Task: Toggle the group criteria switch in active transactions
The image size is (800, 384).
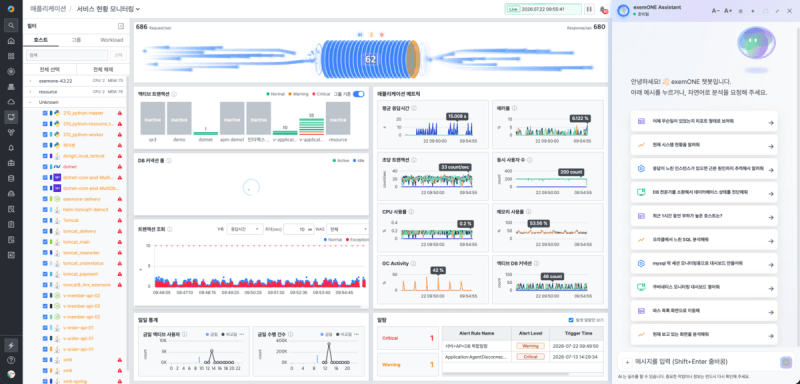Action: coord(359,94)
